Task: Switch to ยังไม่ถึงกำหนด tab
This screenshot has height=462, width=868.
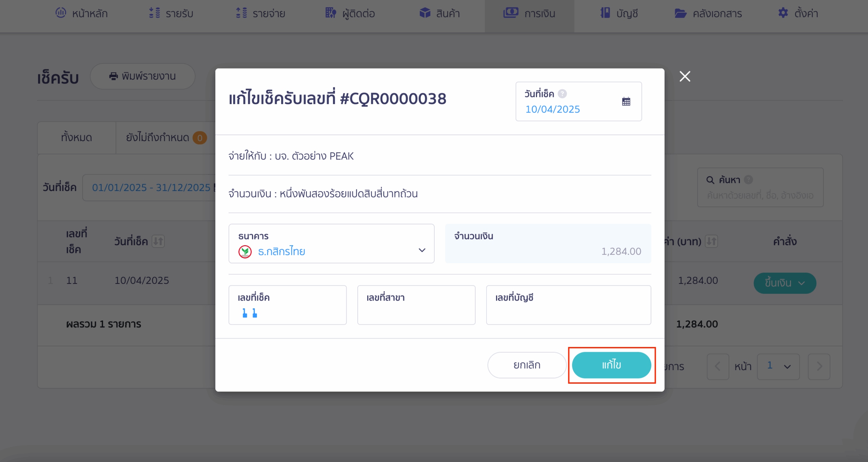Action: 166,137
